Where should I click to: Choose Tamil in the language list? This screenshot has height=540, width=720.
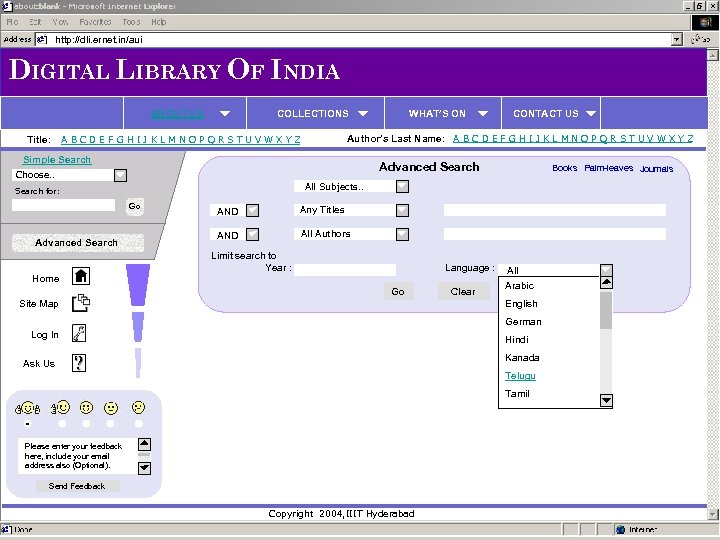517,394
